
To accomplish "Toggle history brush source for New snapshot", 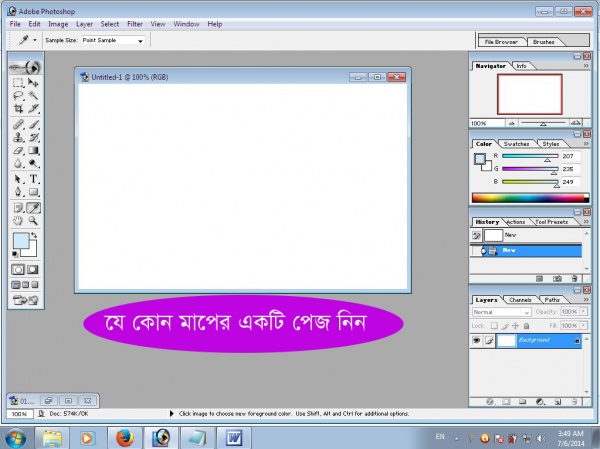I will coord(476,235).
